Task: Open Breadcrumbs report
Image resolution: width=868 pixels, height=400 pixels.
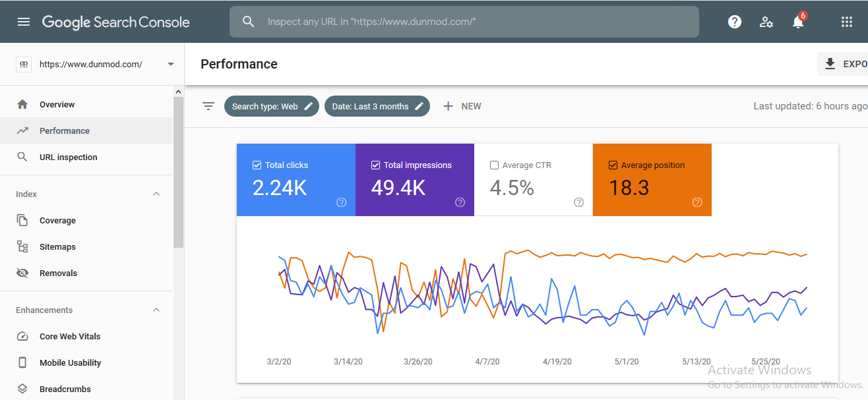Action: (x=86, y=389)
